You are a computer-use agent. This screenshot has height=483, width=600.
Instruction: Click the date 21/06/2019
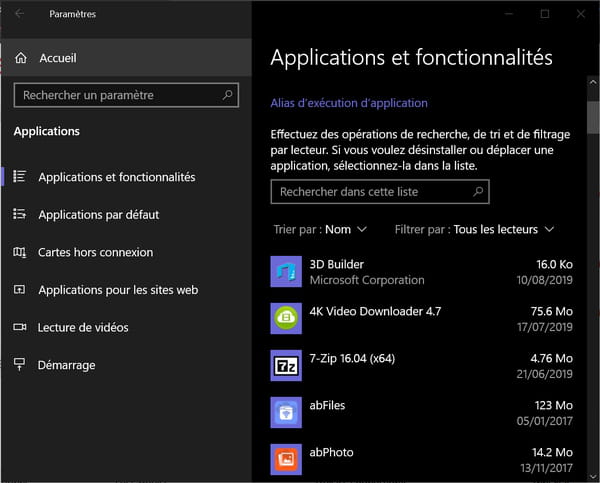pyautogui.click(x=545, y=374)
